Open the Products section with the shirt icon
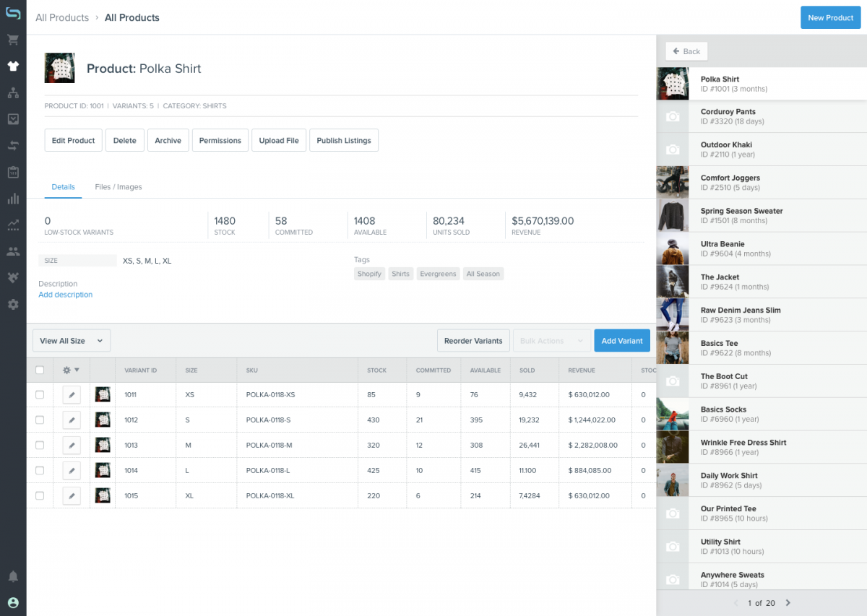867x616 pixels. click(x=13, y=66)
